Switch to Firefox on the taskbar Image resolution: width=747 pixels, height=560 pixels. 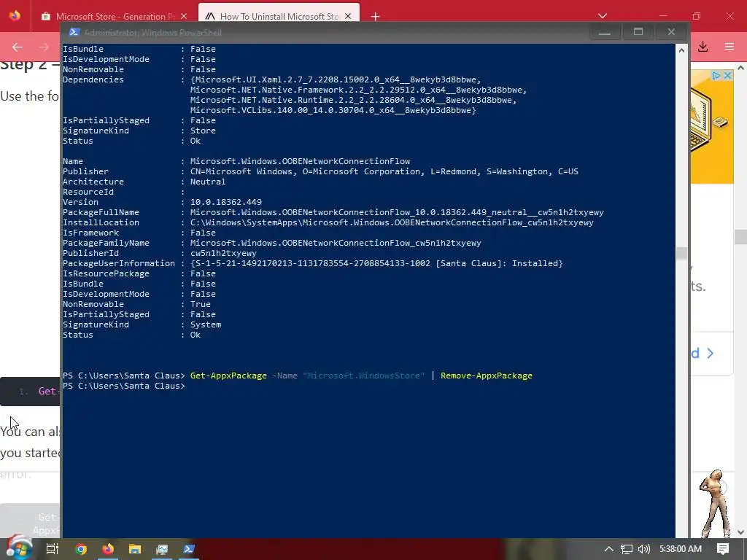click(108, 549)
